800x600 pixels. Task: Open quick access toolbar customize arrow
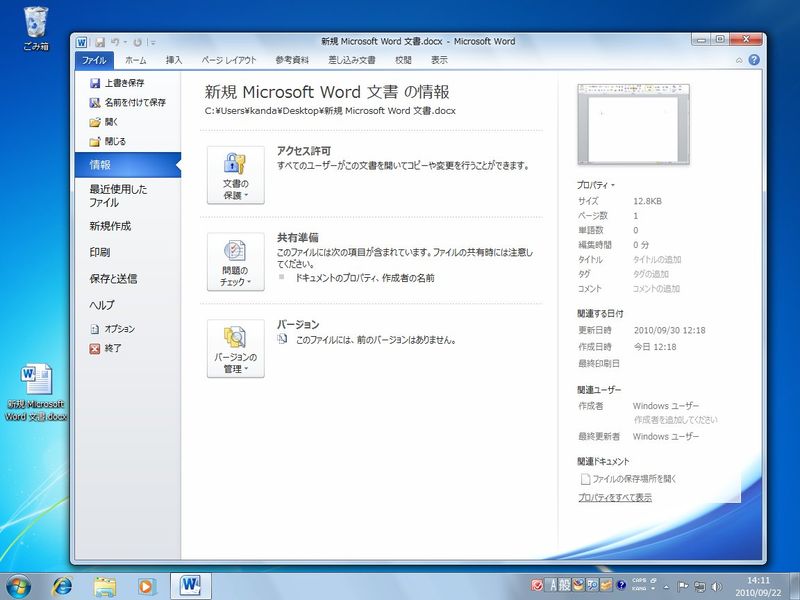point(153,43)
